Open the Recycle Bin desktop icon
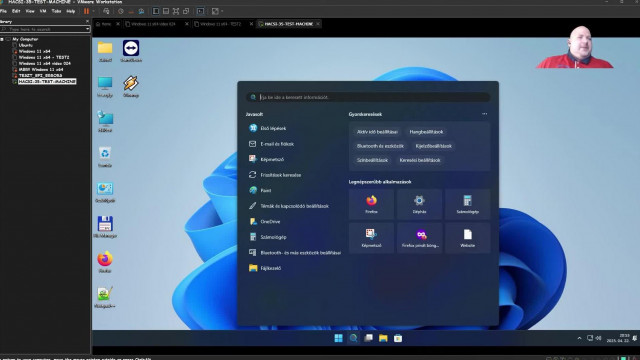Image resolution: width=640 pixels, height=360 pixels. click(x=105, y=157)
